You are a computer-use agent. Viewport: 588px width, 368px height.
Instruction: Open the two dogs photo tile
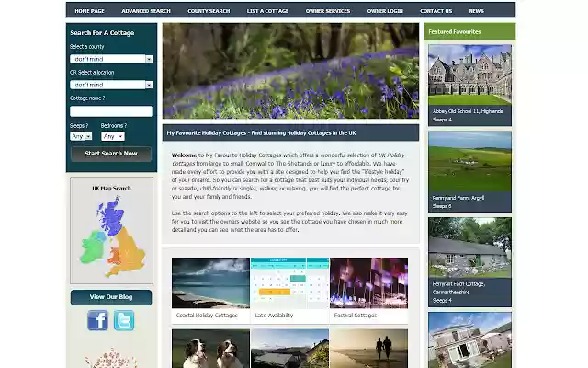point(210,349)
